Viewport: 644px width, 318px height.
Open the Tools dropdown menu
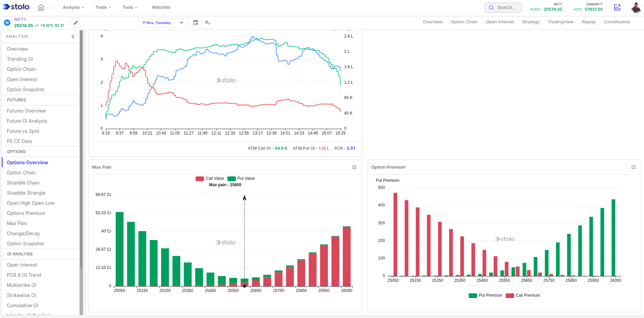(x=129, y=7)
